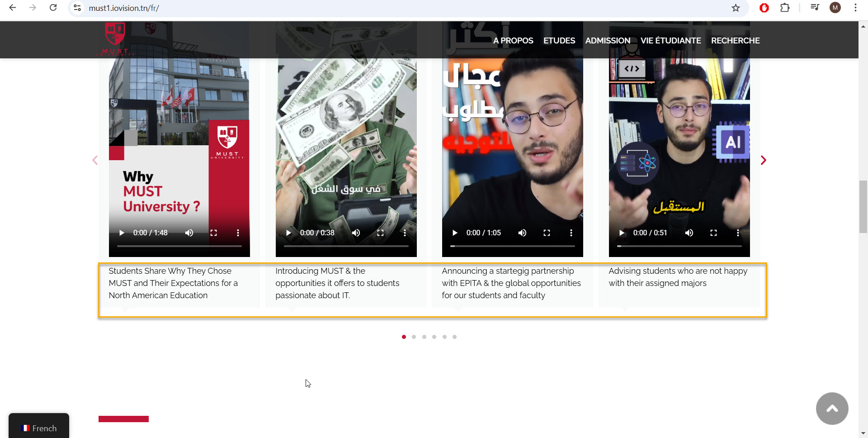The image size is (868, 438).
Task: Seek on the 1:05 video progress bar
Action: tap(512, 246)
